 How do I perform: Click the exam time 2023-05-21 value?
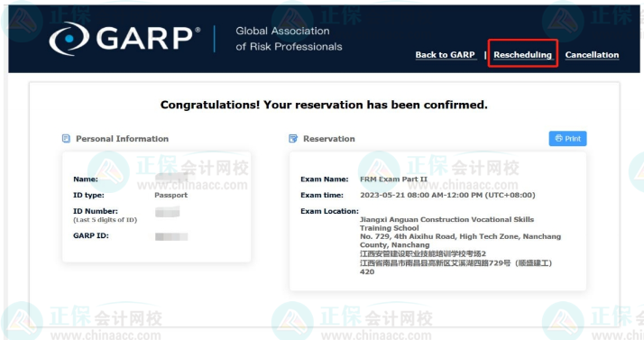(x=447, y=195)
